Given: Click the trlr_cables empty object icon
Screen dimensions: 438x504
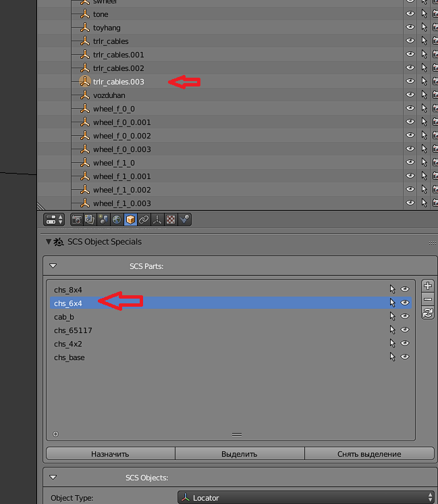Looking at the screenshot, I should click(85, 41).
